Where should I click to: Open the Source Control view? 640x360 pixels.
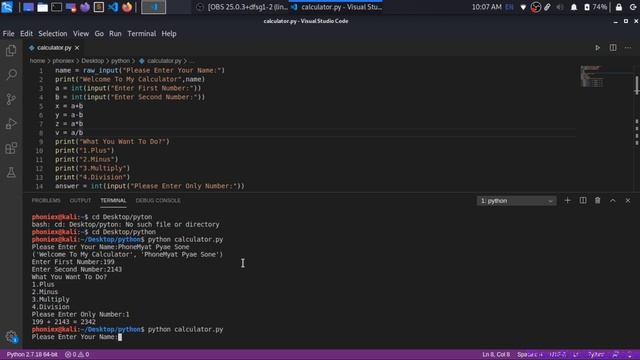click(x=11, y=99)
